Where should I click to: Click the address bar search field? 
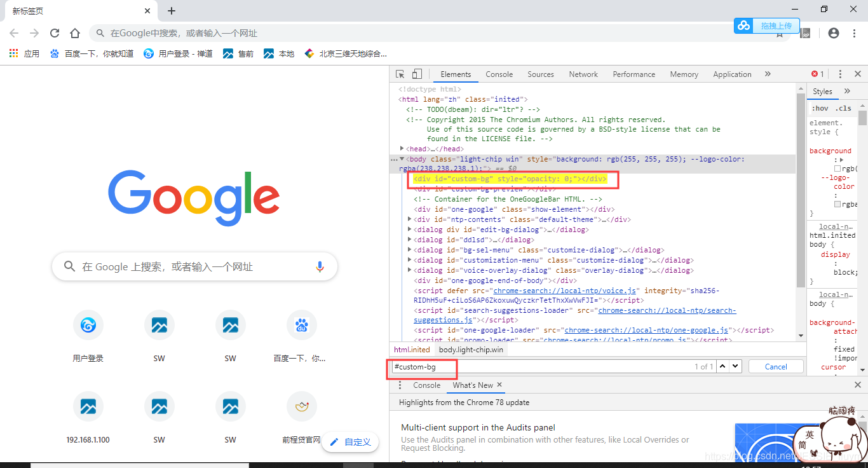tap(432, 33)
